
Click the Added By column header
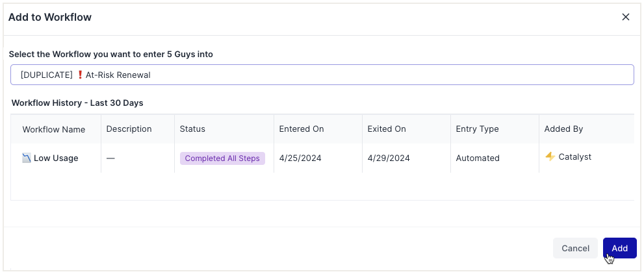tap(563, 129)
